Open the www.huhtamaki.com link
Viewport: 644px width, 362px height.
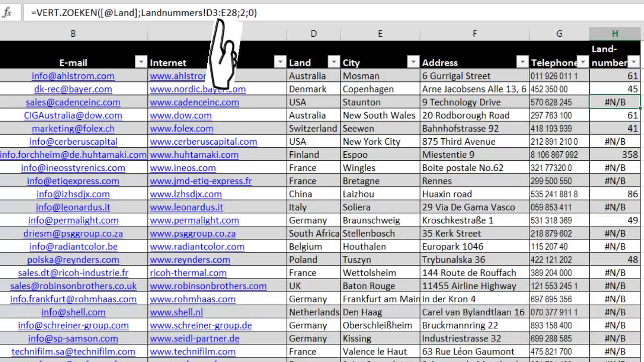[194, 154]
